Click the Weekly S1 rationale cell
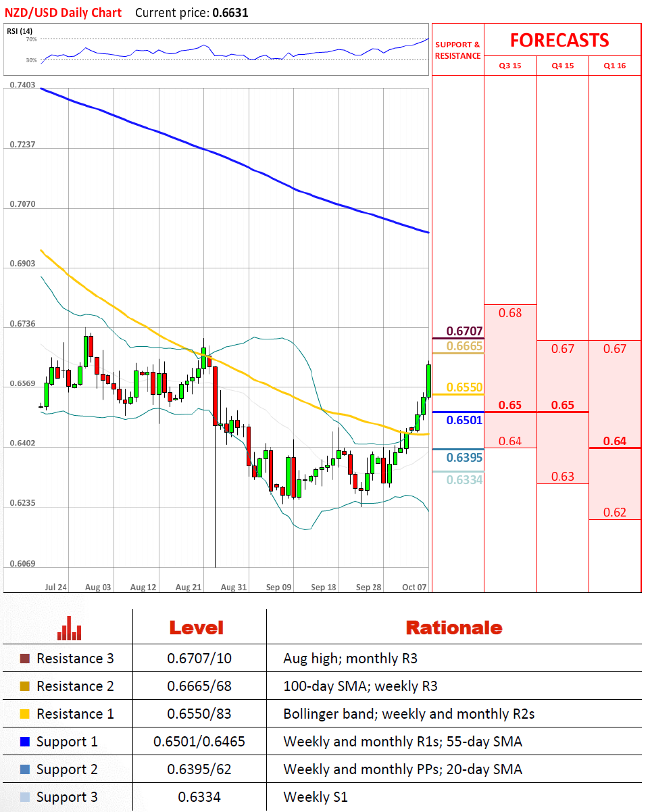The width and height of the screenshot is (650, 812). coord(316,797)
